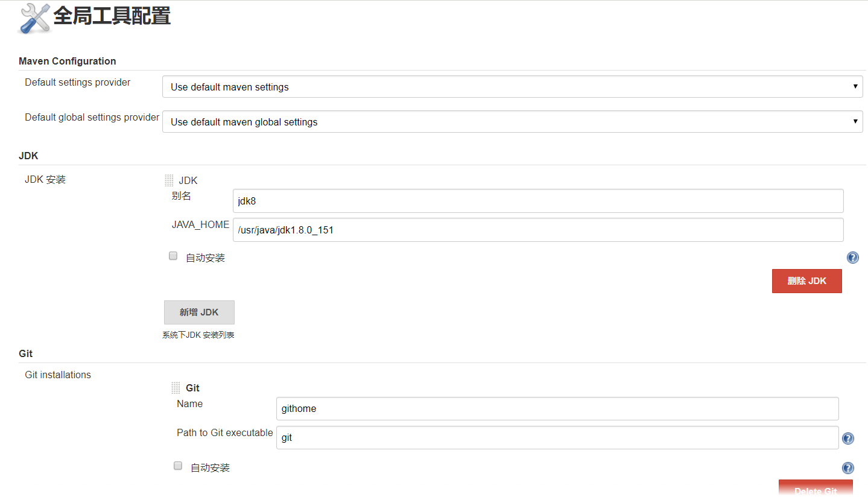868x500 pixels.
Task: Open help for JDK automatic install option
Action: click(x=852, y=258)
